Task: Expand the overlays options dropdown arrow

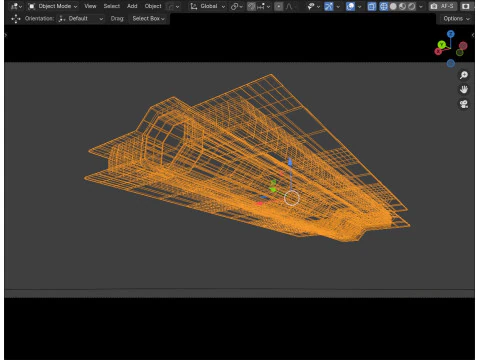Action: tap(359, 6)
